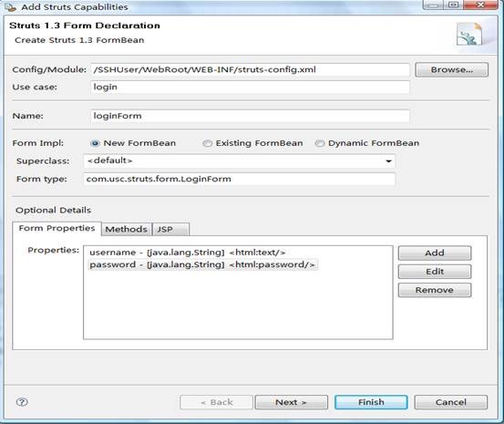504x424 pixels.
Task: Click the Struts wizard banner icon
Action: click(469, 34)
